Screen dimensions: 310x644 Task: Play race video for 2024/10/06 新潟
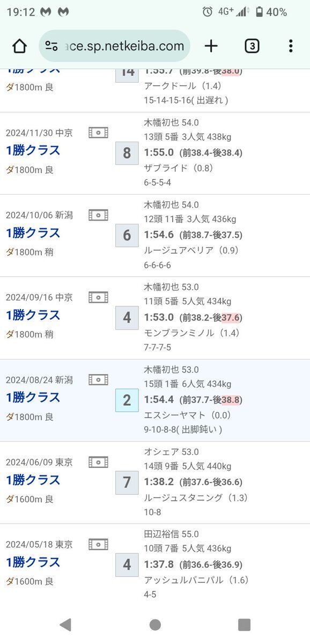(x=99, y=215)
